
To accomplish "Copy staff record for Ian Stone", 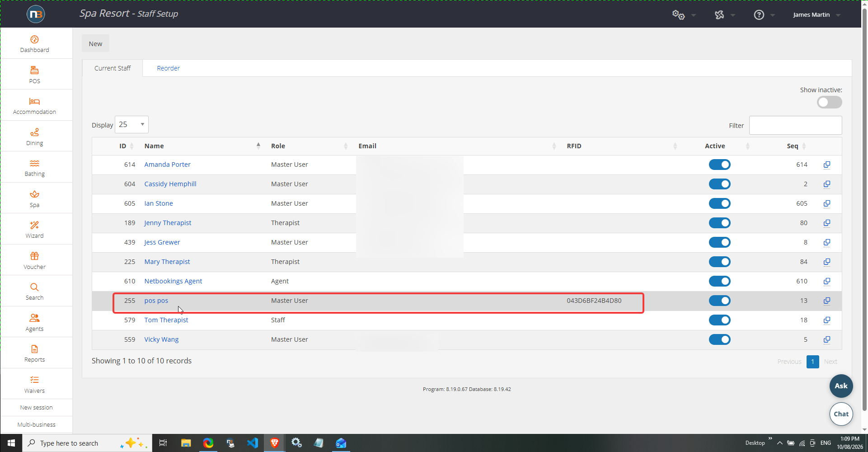I will [x=827, y=203].
